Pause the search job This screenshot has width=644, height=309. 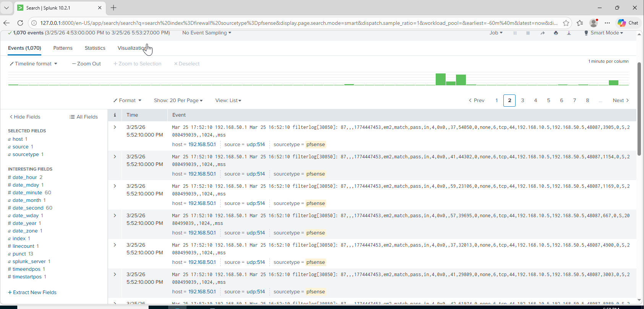pos(515,33)
